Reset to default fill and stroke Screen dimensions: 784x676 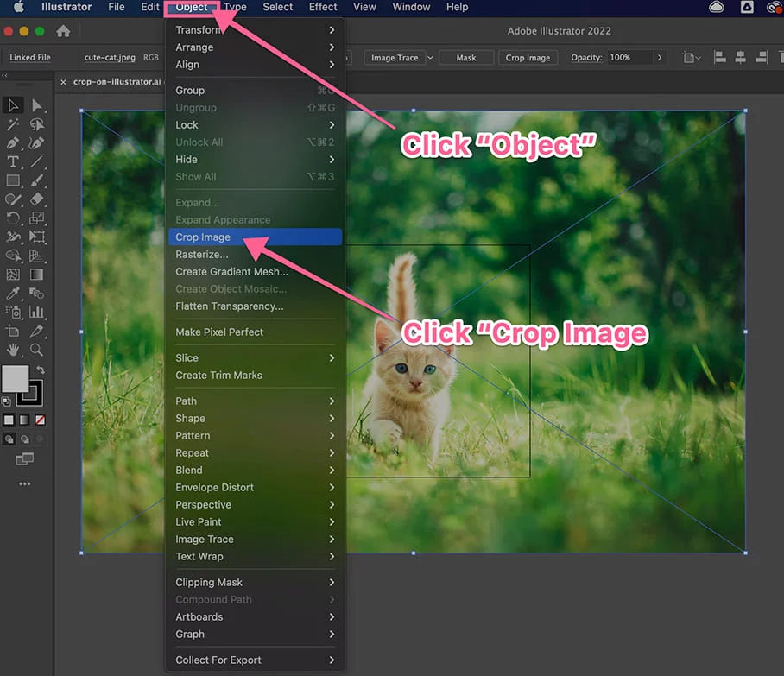(6, 401)
